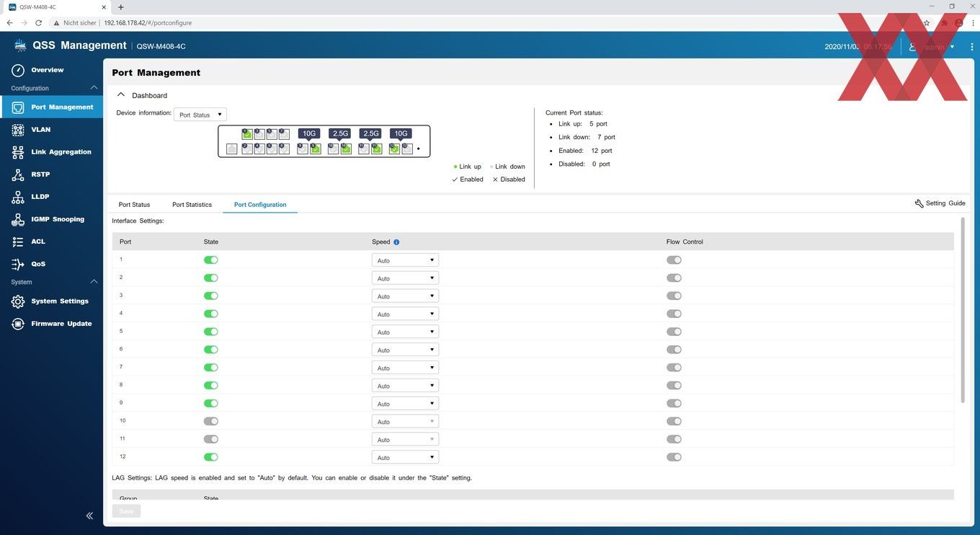Click the green-checked port 10 icon
Viewport: 980px width, 535px height.
click(347, 149)
